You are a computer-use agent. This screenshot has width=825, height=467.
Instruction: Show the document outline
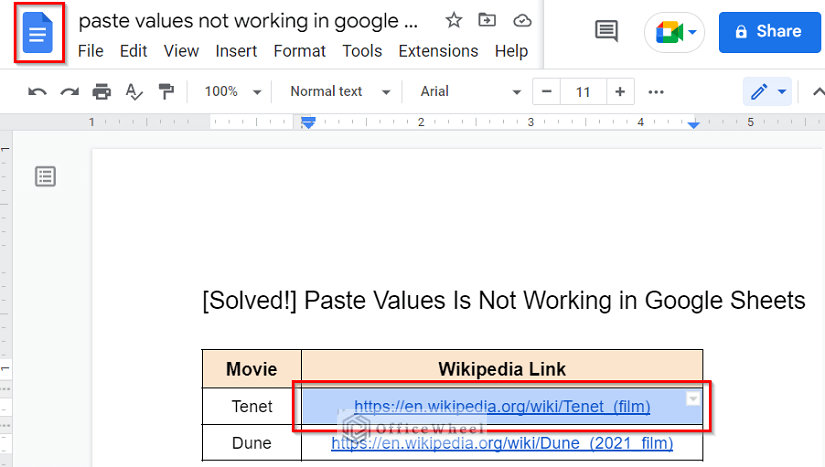45,177
